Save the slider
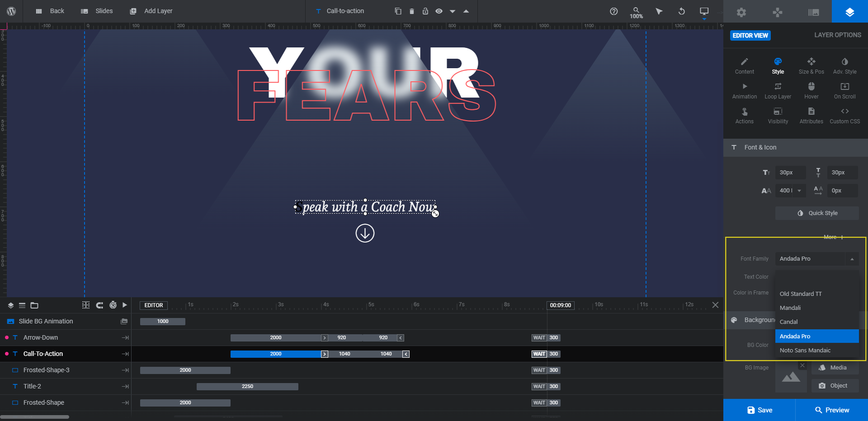 click(759, 410)
